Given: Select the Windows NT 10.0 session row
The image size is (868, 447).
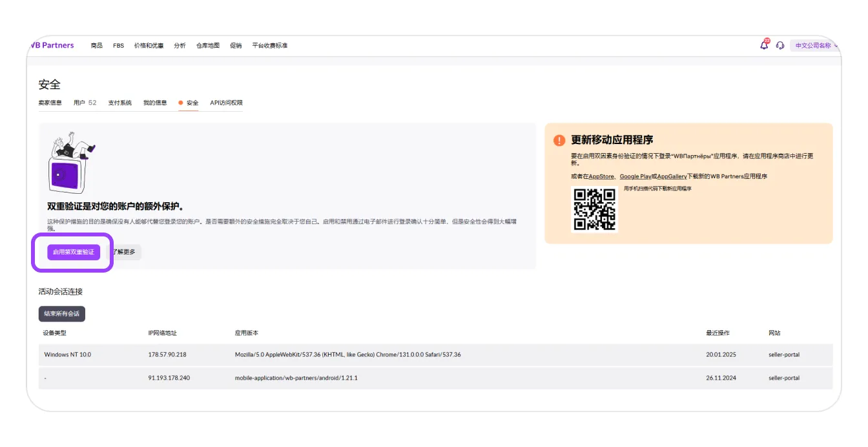Looking at the screenshot, I should click(x=435, y=355).
